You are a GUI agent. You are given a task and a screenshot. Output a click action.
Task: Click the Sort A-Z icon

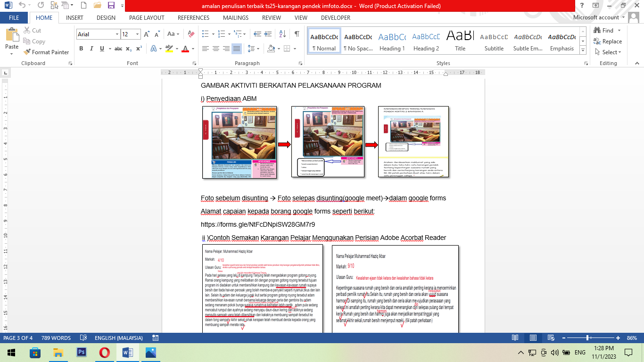point(282,34)
